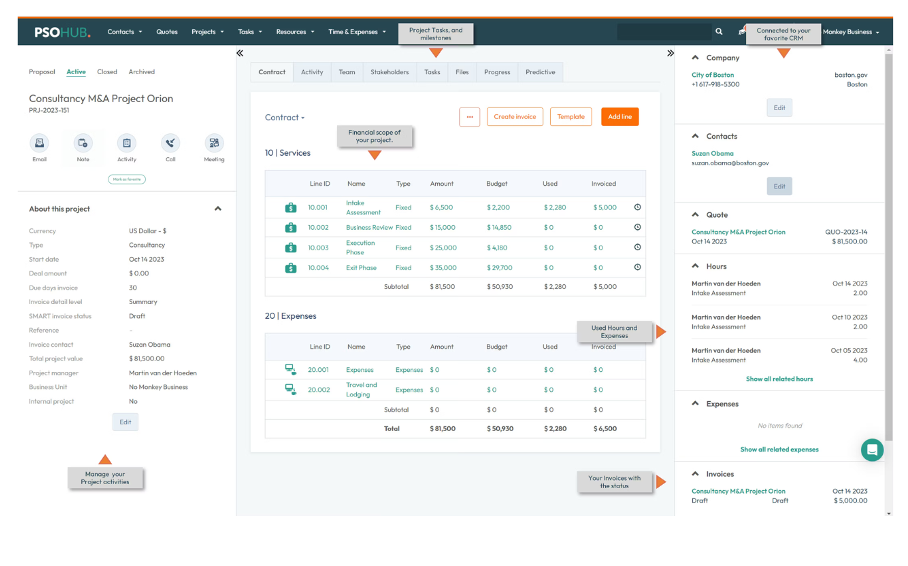Switch to the Predictive tab

pyautogui.click(x=540, y=72)
